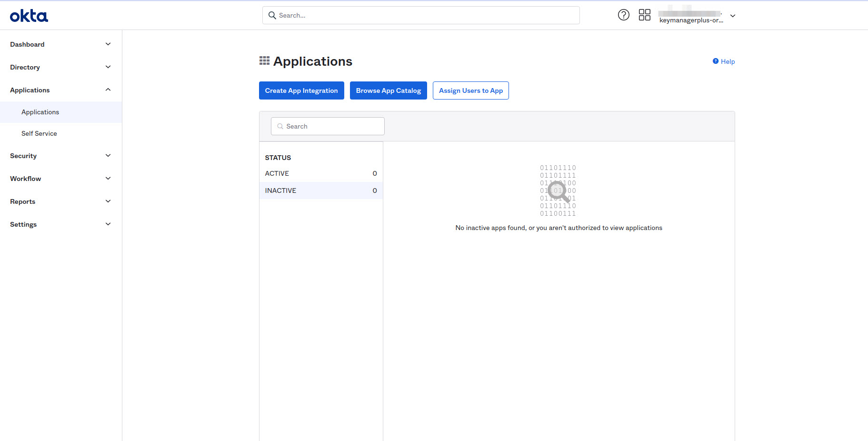Image resolution: width=868 pixels, height=441 pixels.
Task: Open the account dropdown for keymanagerplus-or...
Action: (x=733, y=16)
